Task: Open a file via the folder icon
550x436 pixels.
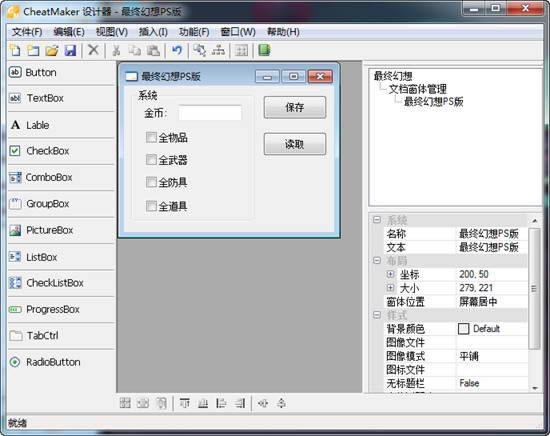Action: [52, 51]
